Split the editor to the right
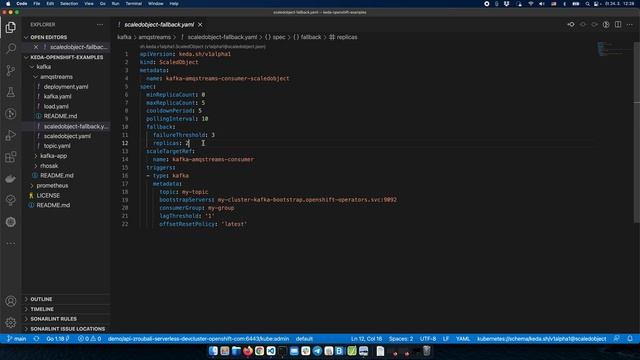The width and height of the screenshot is (640, 360). tap(618, 24)
